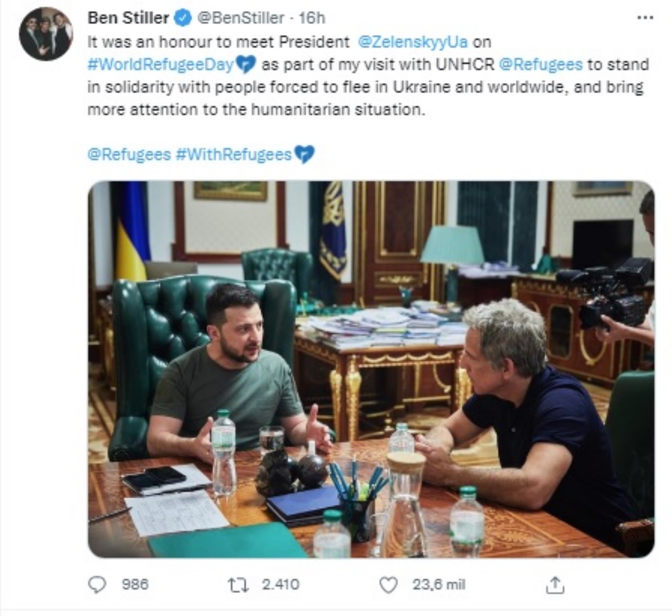This screenshot has width=672, height=616.
Task: Click the 2.410 retweets count
Action: tap(281, 585)
